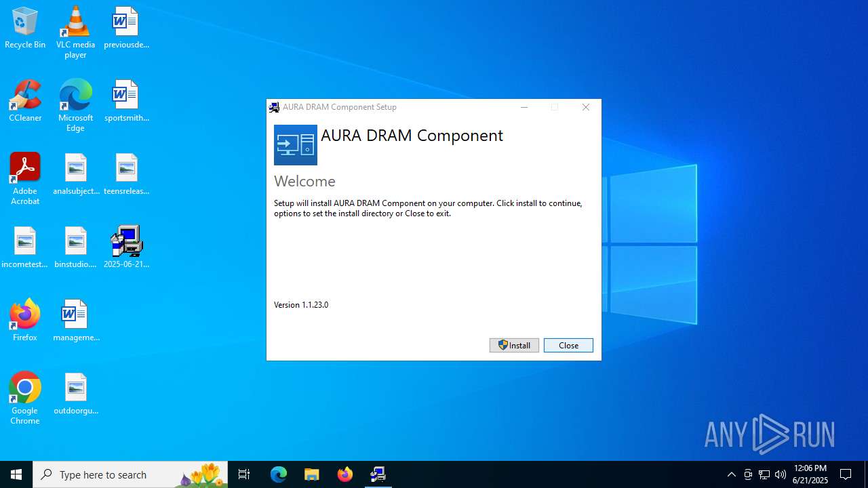The height and width of the screenshot is (488, 868).
Task: Select the Firefox desktop shortcut
Action: (x=25, y=321)
